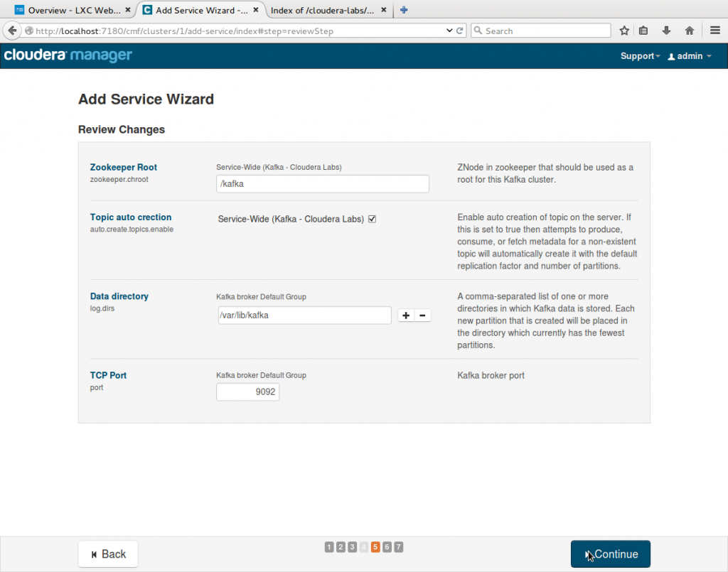Open the Data directory setting link

pyautogui.click(x=119, y=296)
